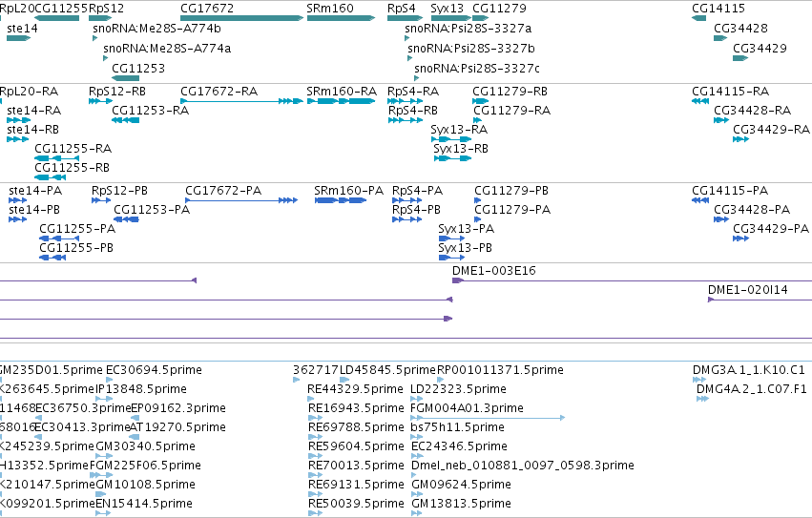Click the RpS4-RA transcript
Screen dimensions: 812x518
pyautogui.click(x=405, y=101)
